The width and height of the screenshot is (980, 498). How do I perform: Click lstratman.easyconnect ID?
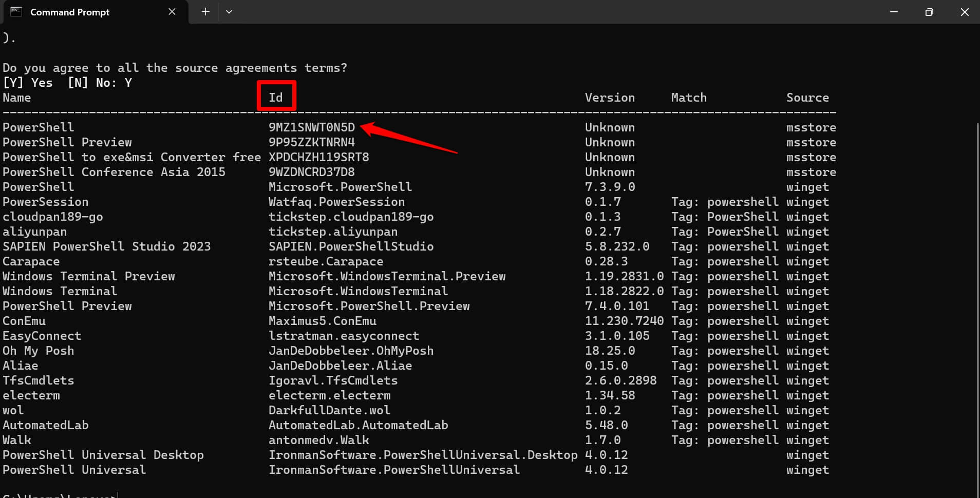pos(344,336)
